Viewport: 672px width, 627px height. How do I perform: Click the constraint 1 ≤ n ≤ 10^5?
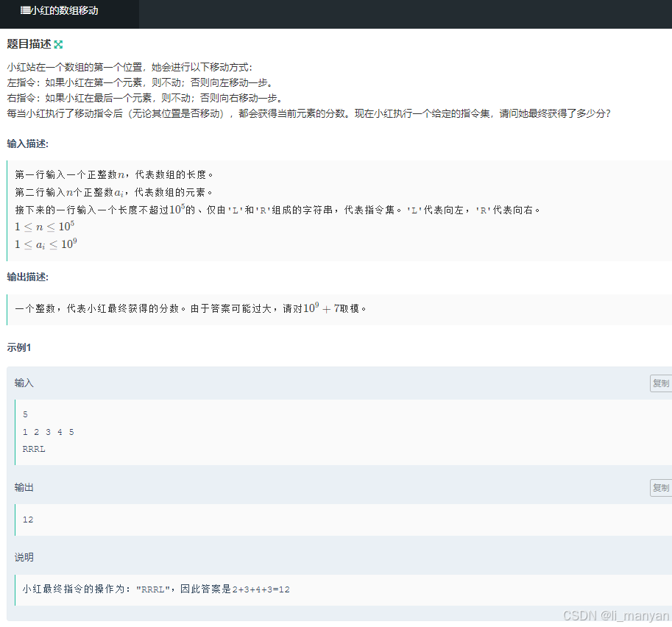click(45, 226)
